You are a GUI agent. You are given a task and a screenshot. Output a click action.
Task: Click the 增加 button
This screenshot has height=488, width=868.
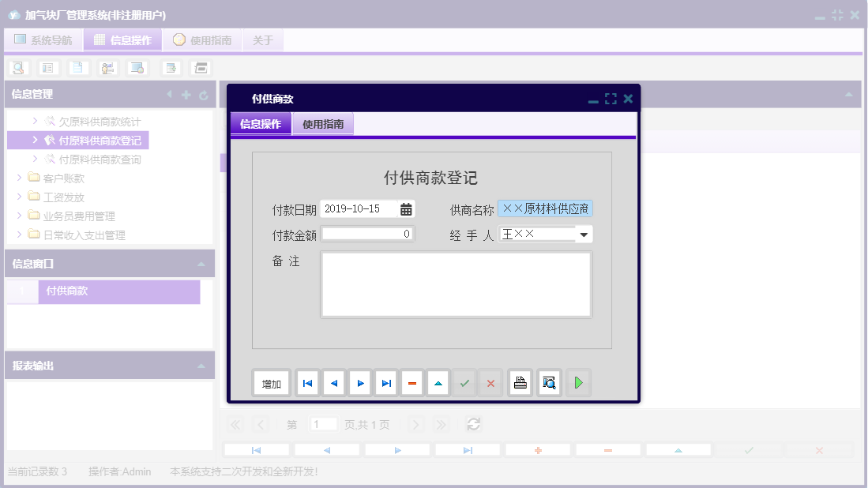click(271, 382)
